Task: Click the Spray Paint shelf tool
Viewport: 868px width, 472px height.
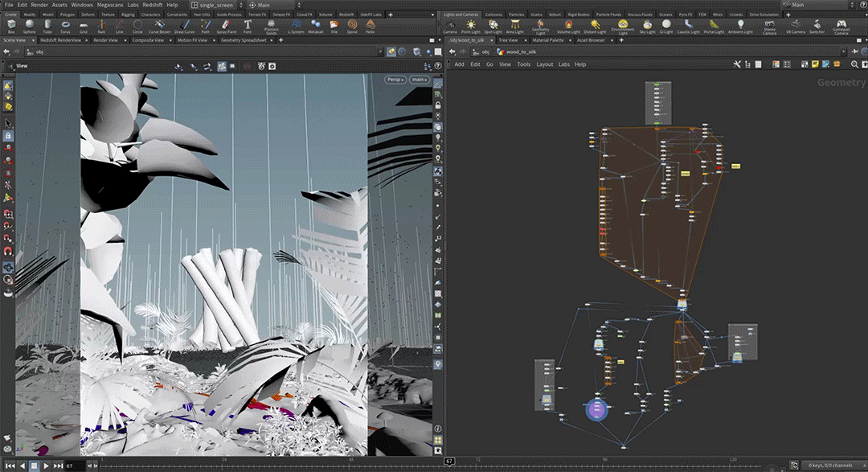Action: point(227,26)
